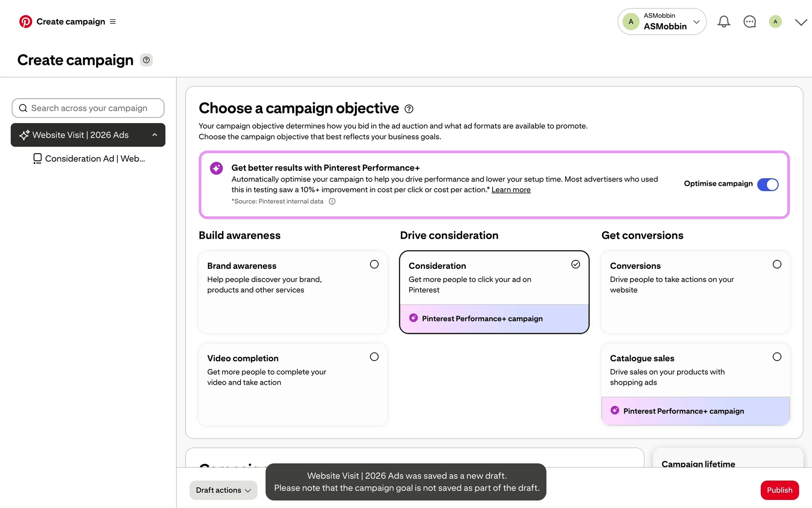Click the Search across your campaign field
The image size is (812, 508).
[89, 108]
